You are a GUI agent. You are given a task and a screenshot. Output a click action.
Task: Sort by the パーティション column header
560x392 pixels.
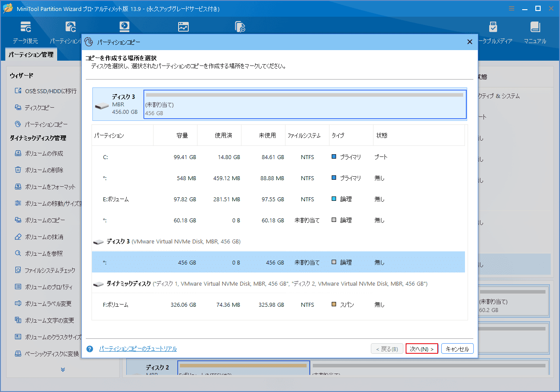pos(122,135)
